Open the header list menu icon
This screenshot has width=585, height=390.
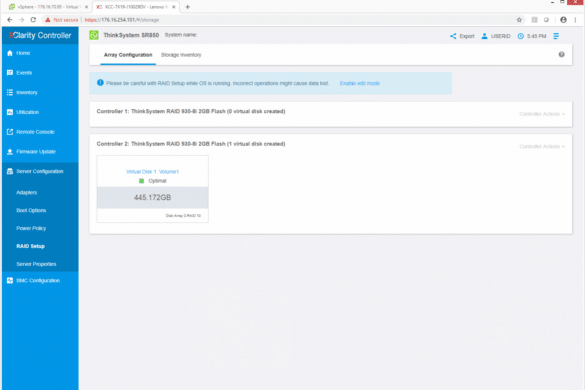[x=556, y=36]
